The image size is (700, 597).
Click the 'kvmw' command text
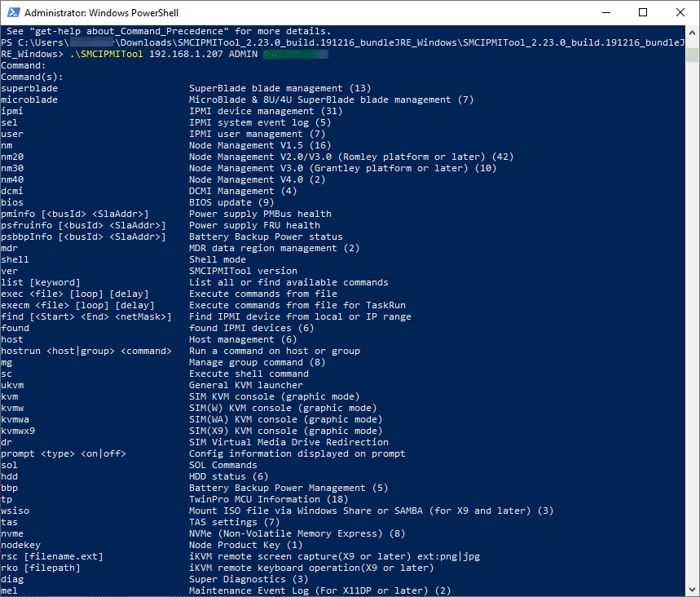click(12, 408)
